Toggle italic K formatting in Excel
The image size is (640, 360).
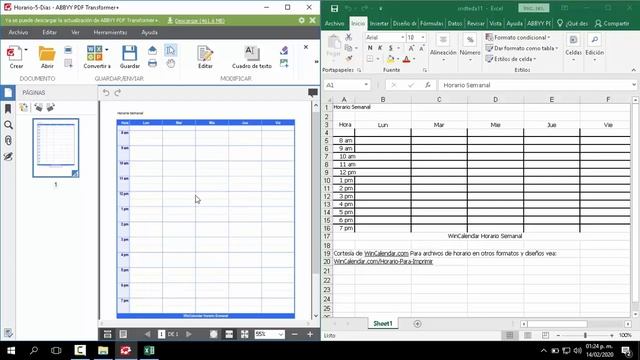(x=380, y=48)
